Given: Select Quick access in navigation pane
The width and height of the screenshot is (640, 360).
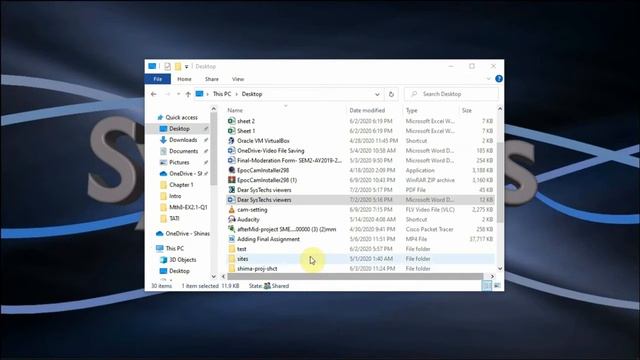Looking at the screenshot, I should [181, 118].
